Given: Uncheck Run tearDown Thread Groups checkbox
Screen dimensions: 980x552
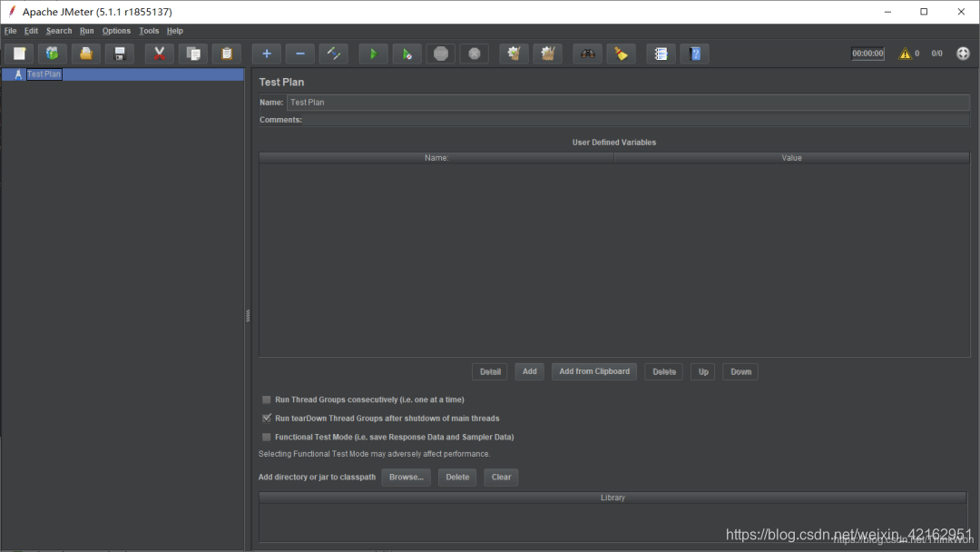Looking at the screenshot, I should tap(267, 419).
